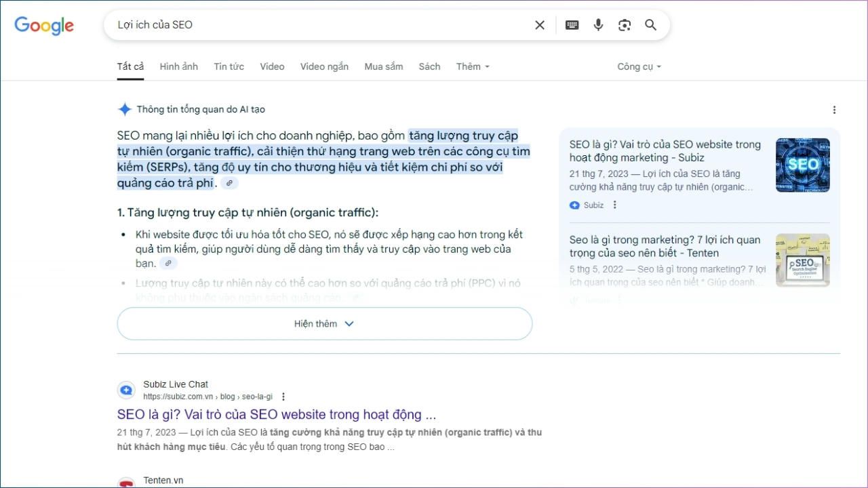Open Google Lens image search icon
Screen dimensions: 868x488
pyautogui.click(x=625, y=25)
